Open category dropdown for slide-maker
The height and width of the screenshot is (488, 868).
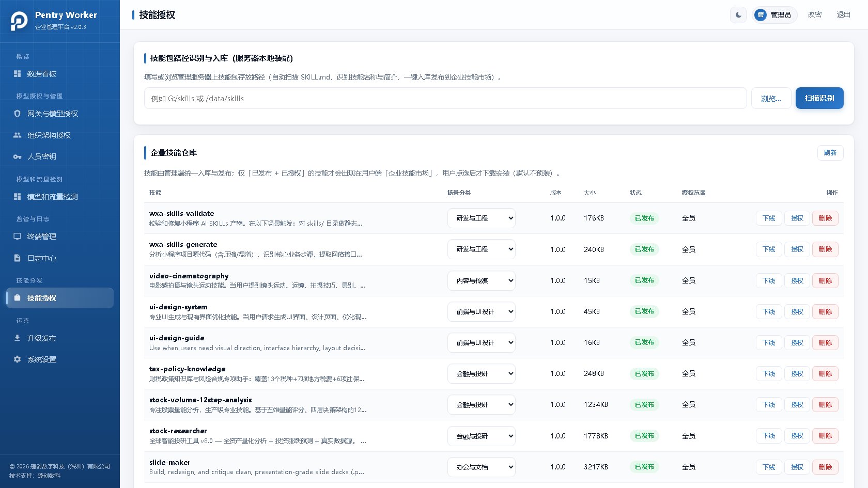pyautogui.click(x=481, y=467)
